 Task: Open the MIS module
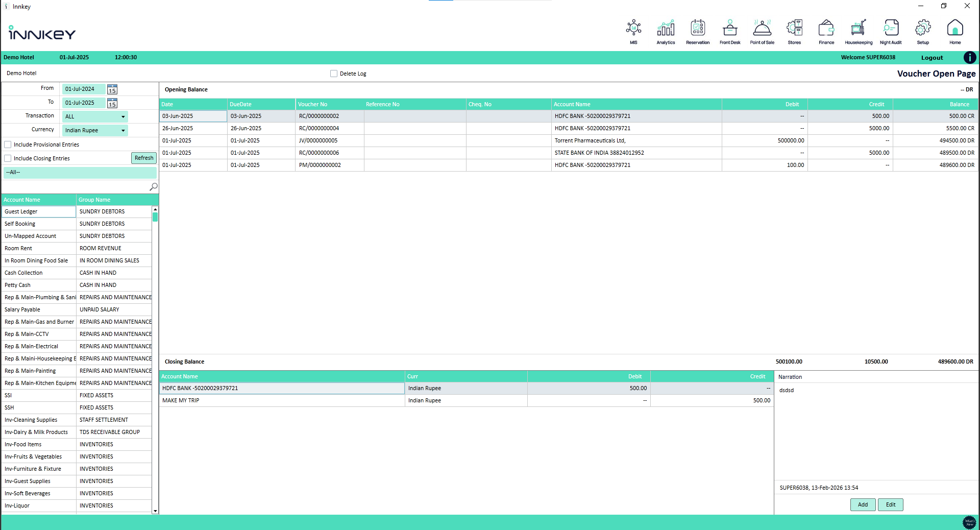pyautogui.click(x=633, y=32)
